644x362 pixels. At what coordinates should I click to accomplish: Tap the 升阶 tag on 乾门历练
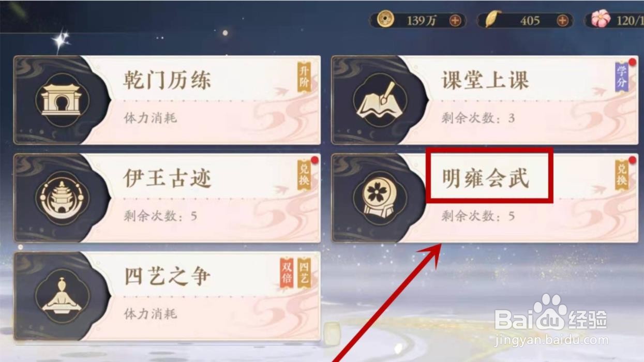point(304,77)
